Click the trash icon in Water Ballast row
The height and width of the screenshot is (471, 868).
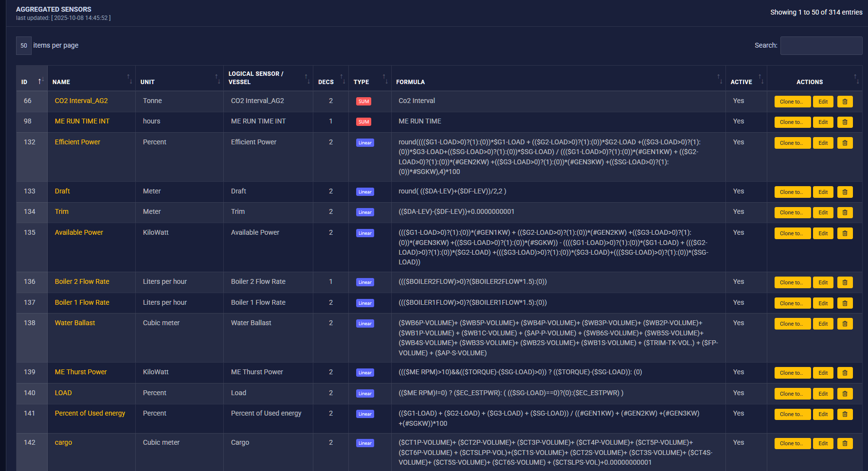coord(845,324)
